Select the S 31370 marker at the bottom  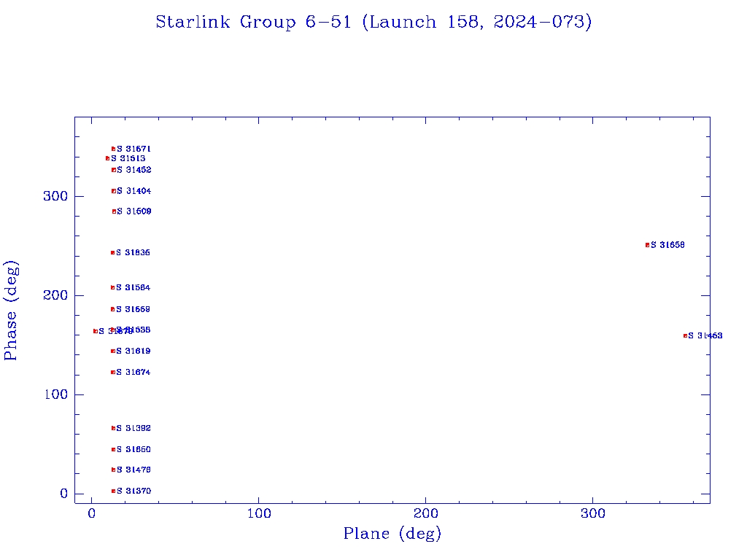113,491
